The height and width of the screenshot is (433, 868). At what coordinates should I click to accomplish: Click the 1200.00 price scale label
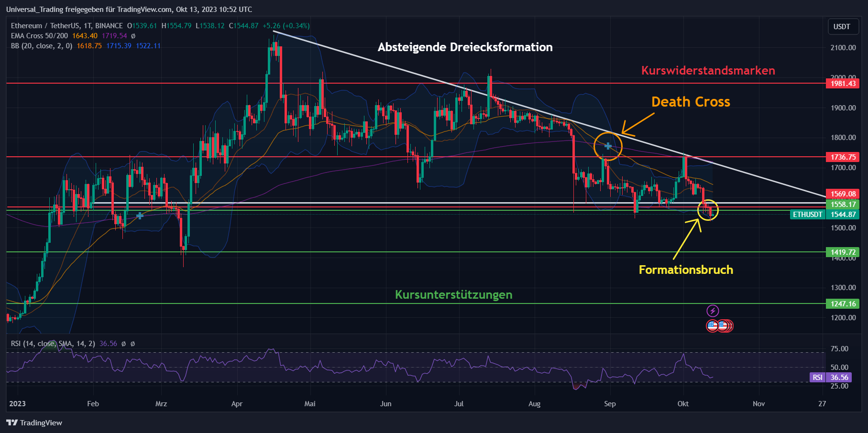(x=843, y=318)
